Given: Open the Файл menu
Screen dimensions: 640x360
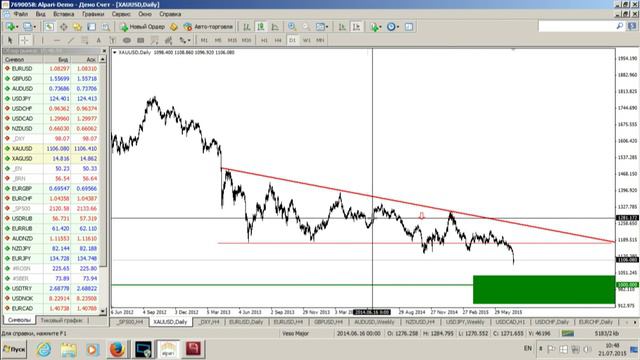Looking at the screenshot, I should tap(21, 14).
